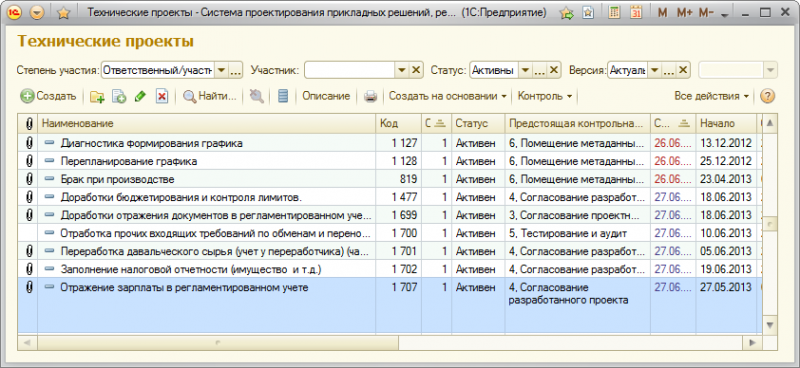Select row Перепланирование графика

pyautogui.click(x=390, y=161)
